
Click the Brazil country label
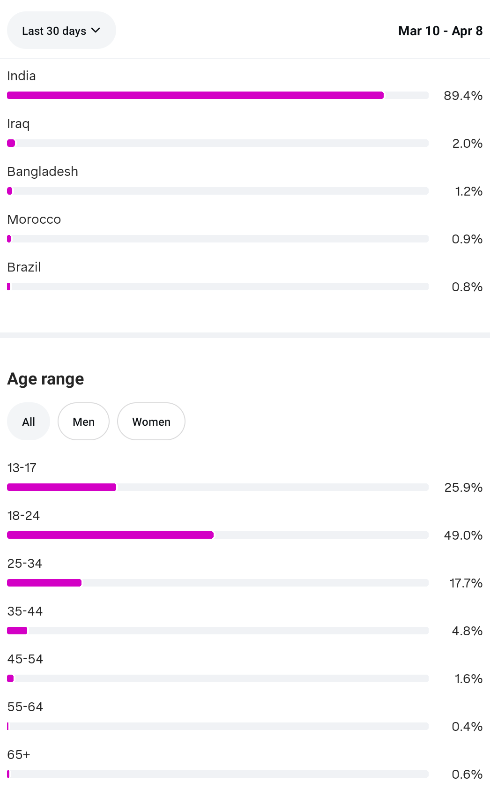(x=24, y=267)
